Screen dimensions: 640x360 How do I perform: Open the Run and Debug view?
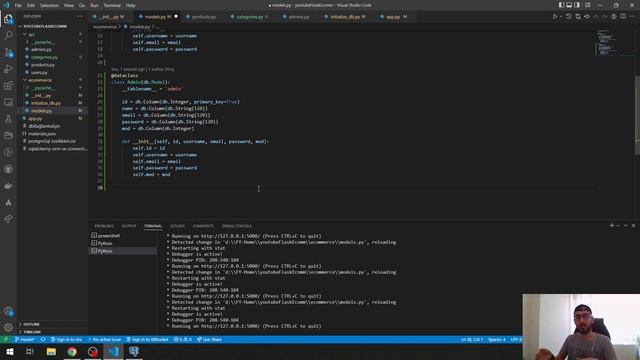(x=8, y=69)
